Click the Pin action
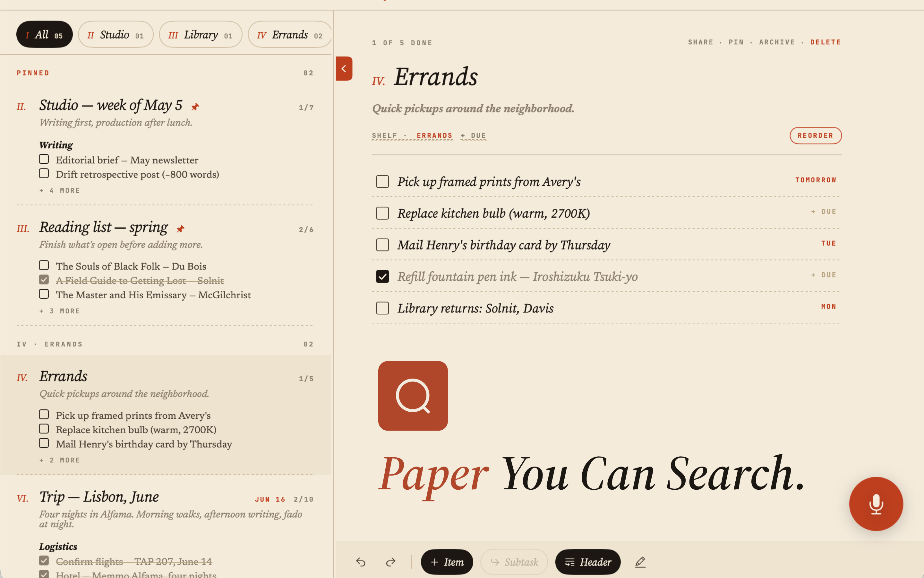The image size is (924, 578). click(x=736, y=42)
